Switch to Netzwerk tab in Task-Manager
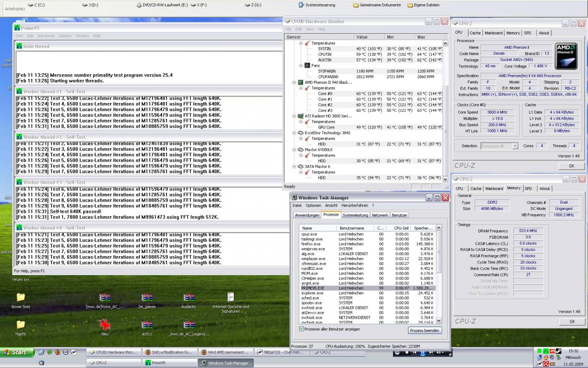The height and width of the screenshot is (368, 588). pyautogui.click(x=380, y=215)
